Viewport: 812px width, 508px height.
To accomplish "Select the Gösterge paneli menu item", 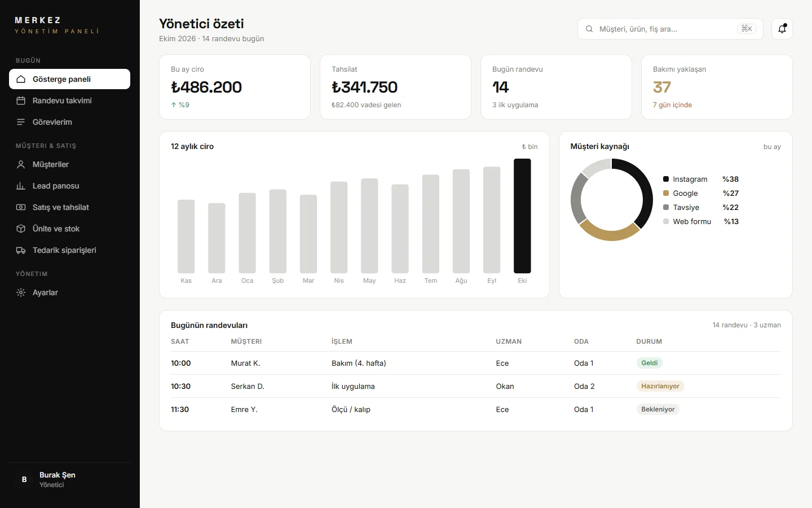I will pyautogui.click(x=69, y=79).
